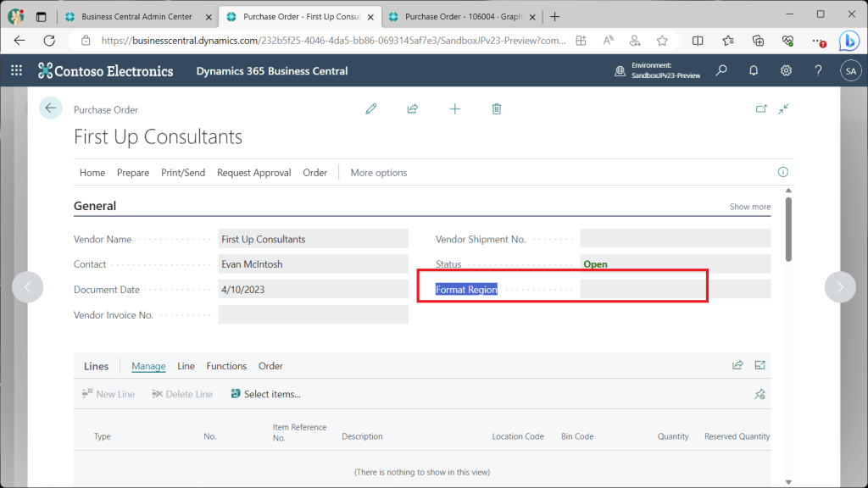Screen dimensions: 868x488
Task: Click the Description column header
Action: point(362,436)
